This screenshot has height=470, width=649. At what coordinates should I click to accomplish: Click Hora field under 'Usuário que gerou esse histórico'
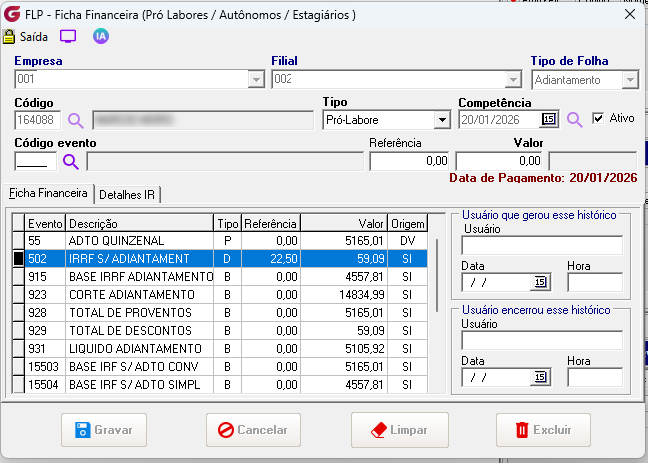pos(595,282)
